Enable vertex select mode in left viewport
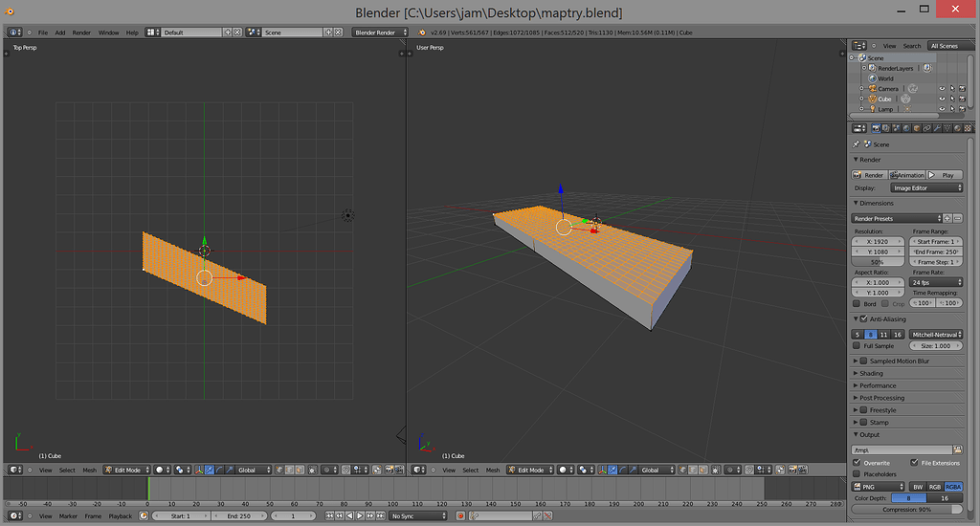This screenshot has height=526, width=980. (x=280, y=470)
